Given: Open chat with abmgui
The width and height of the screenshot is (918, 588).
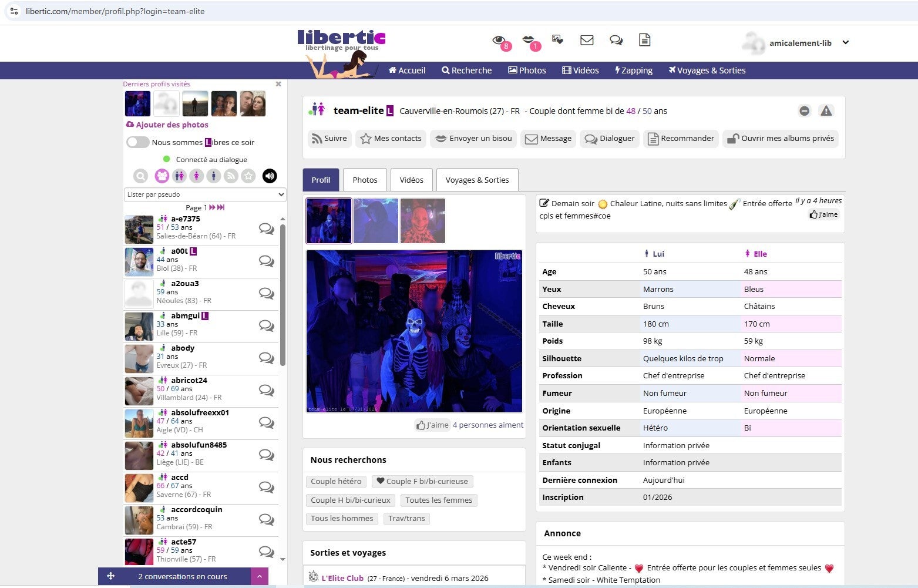Looking at the screenshot, I should click(x=267, y=325).
